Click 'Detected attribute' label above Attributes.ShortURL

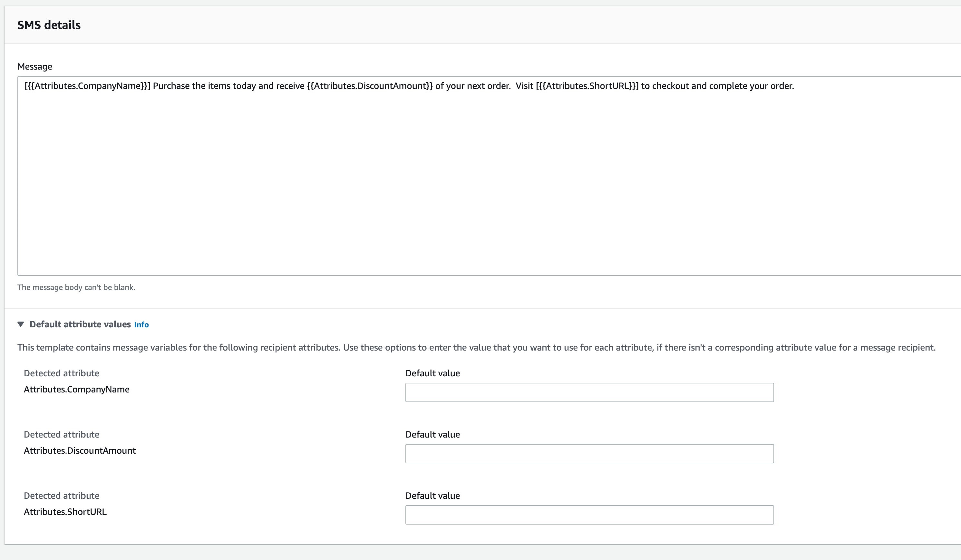click(x=62, y=496)
